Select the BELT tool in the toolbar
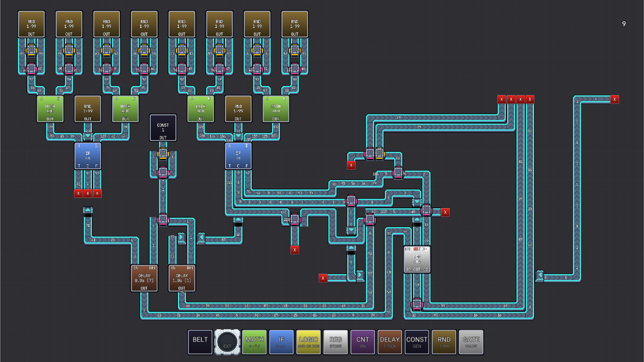The height and width of the screenshot is (362, 644). (200, 342)
